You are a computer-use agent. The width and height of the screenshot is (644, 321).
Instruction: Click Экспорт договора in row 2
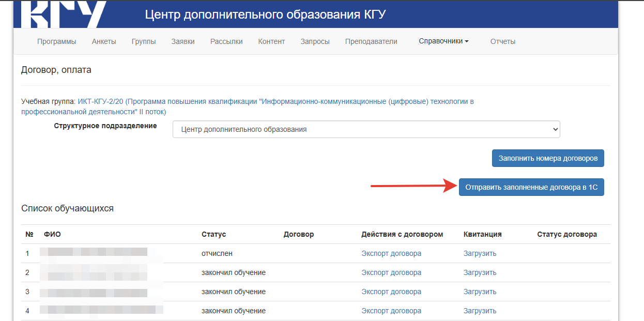click(391, 272)
